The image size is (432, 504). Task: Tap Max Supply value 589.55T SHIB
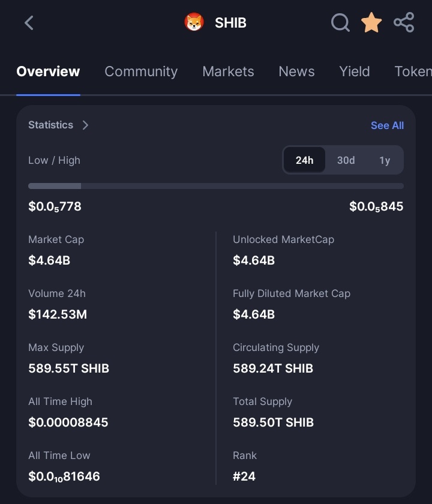(x=69, y=368)
